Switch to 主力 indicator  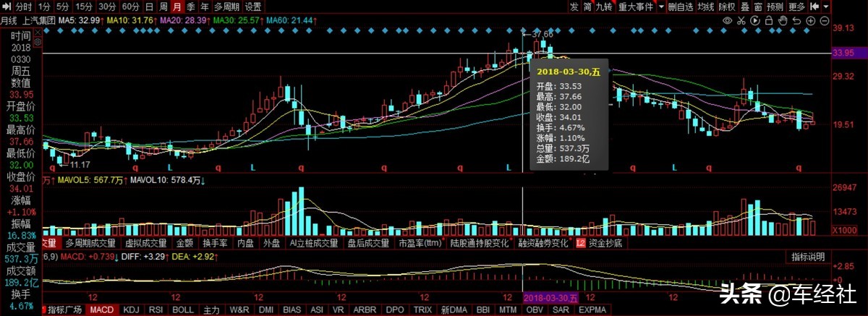click(x=210, y=309)
